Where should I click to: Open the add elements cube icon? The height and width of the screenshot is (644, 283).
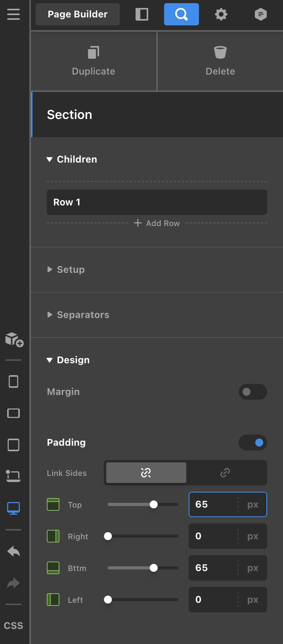(x=14, y=339)
